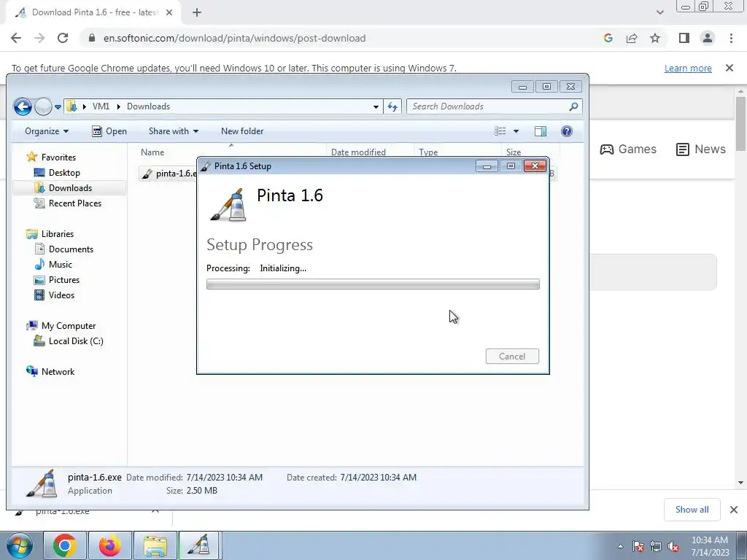Click the muted volume tray icon

click(673, 547)
